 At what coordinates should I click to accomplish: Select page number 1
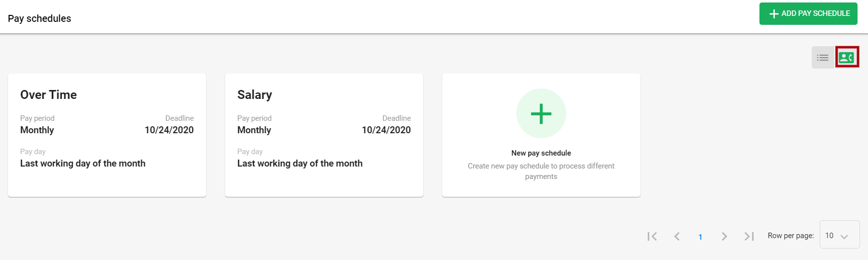[x=700, y=237]
